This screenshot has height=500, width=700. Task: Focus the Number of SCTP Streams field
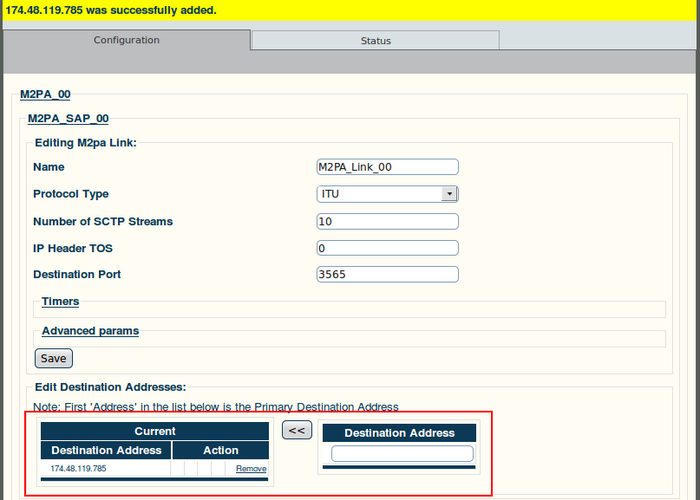coord(388,221)
